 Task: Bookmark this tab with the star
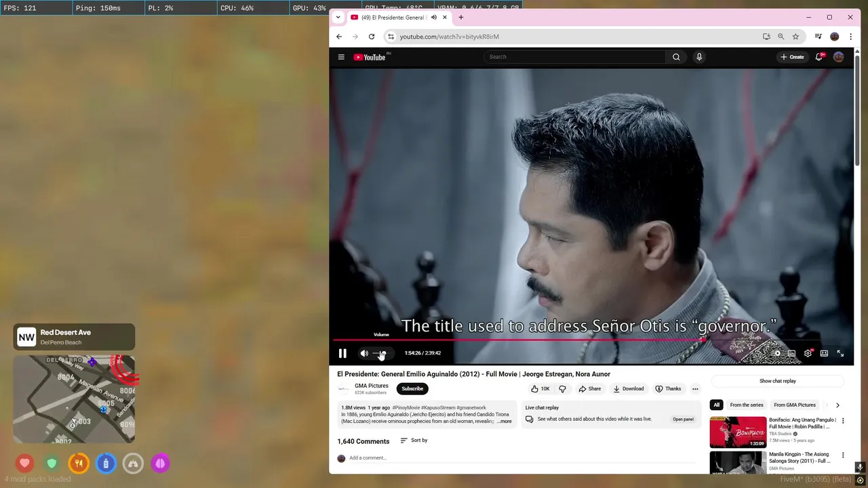click(796, 37)
